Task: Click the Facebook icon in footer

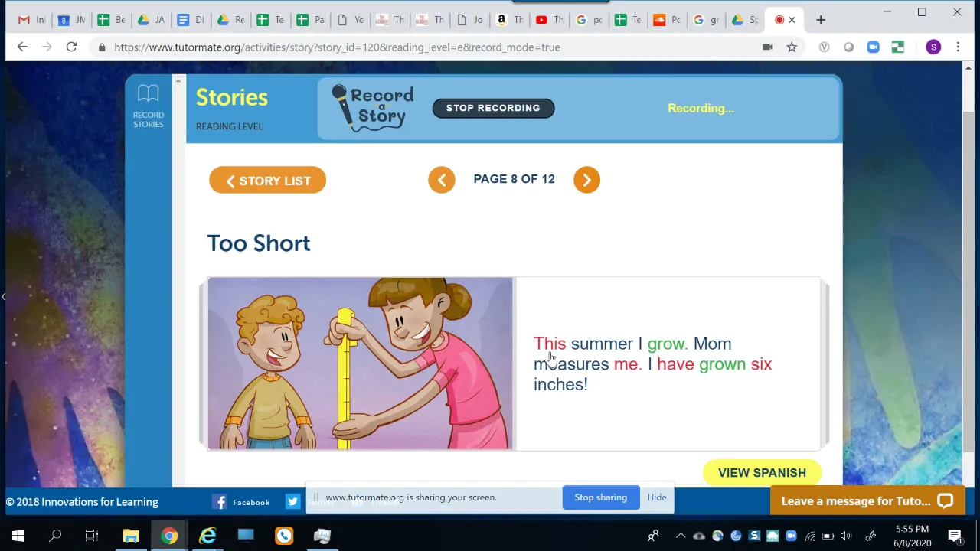Action: click(220, 502)
